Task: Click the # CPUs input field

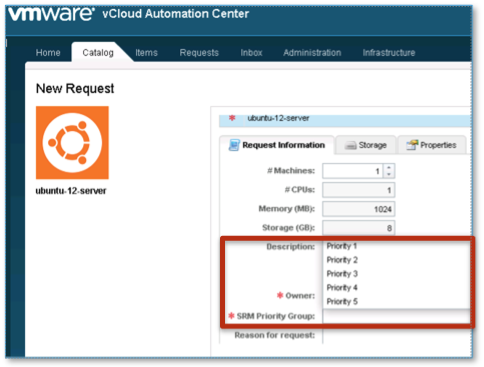Action: [359, 190]
